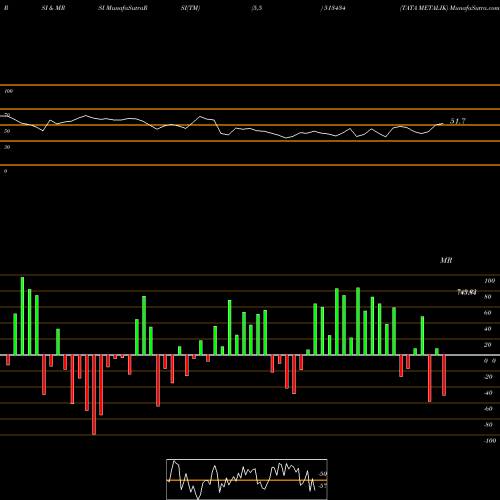The image size is (500, 500).
Task: Select the 743.93 price value label
Action: [466, 292]
